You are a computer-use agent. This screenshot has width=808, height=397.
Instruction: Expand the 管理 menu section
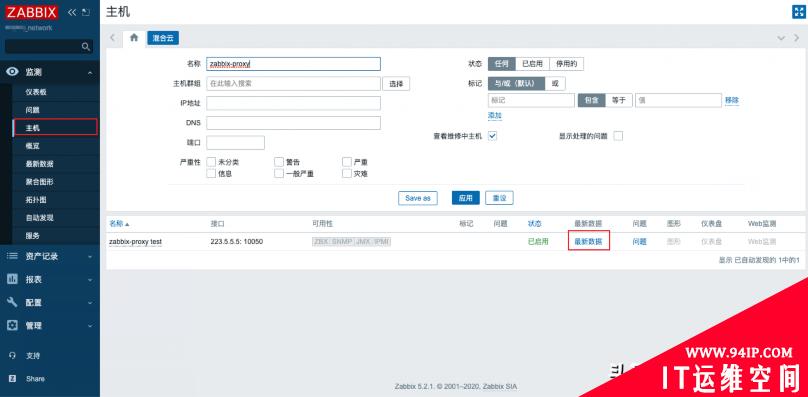tap(90, 326)
